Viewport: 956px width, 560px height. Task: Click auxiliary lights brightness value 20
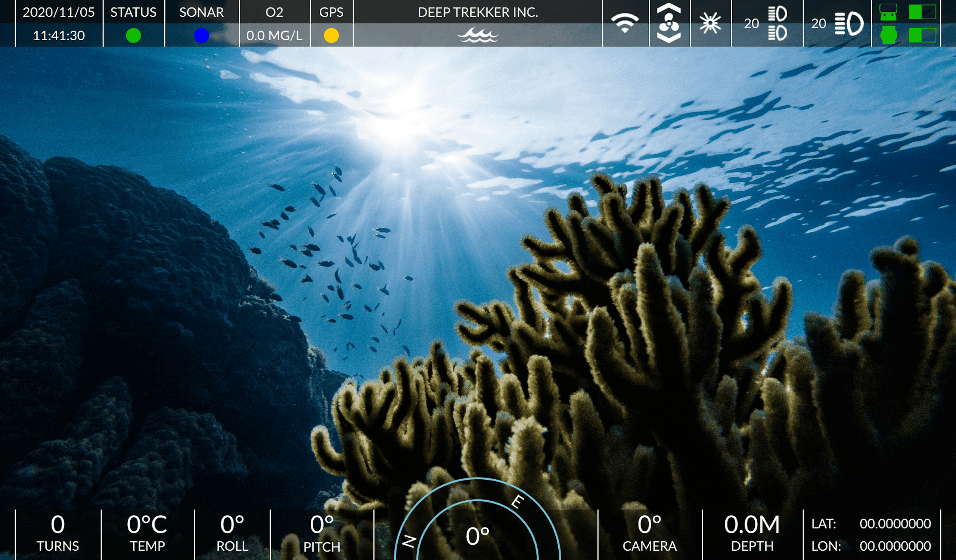click(x=751, y=24)
